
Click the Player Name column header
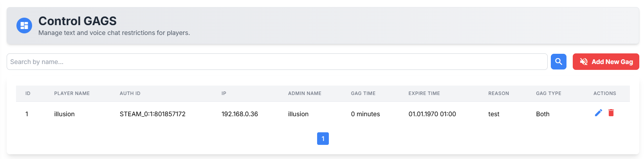point(72,93)
